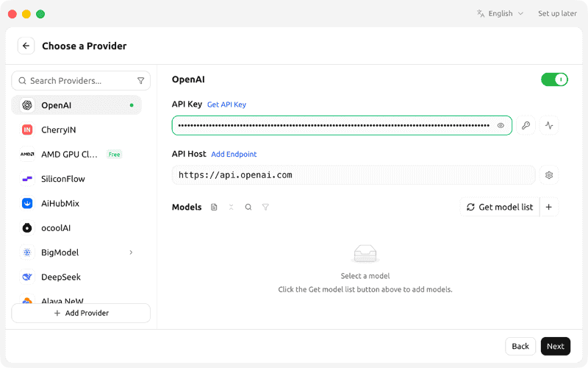The height and width of the screenshot is (368, 588).
Task: Select the CherryIN provider icon
Action: [x=27, y=130]
